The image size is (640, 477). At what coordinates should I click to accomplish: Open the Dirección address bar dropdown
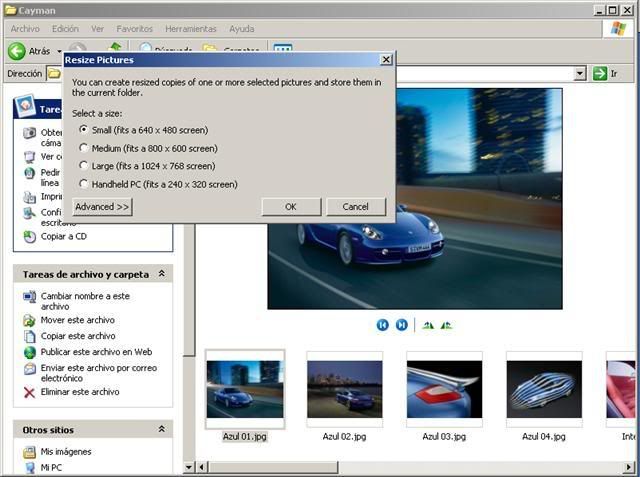click(x=580, y=74)
